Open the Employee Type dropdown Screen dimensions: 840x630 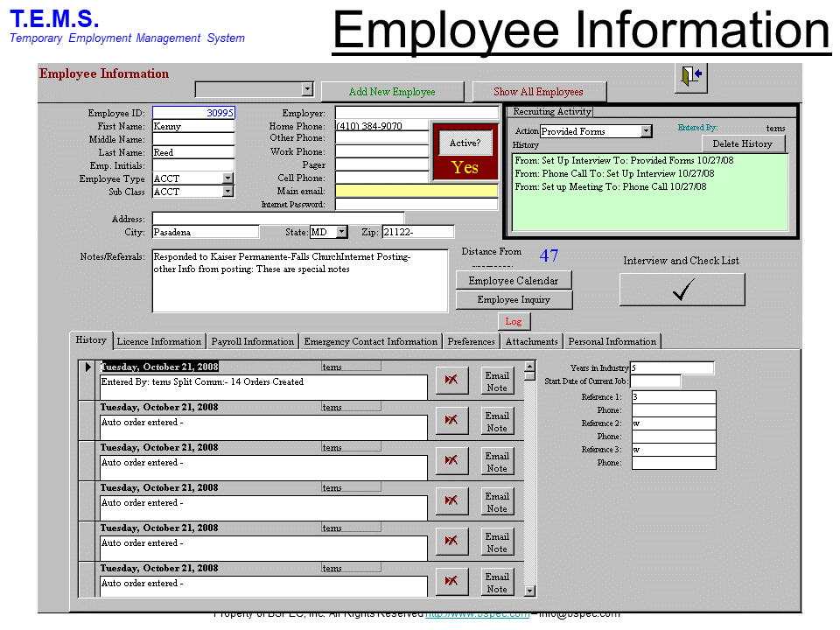pyautogui.click(x=228, y=178)
